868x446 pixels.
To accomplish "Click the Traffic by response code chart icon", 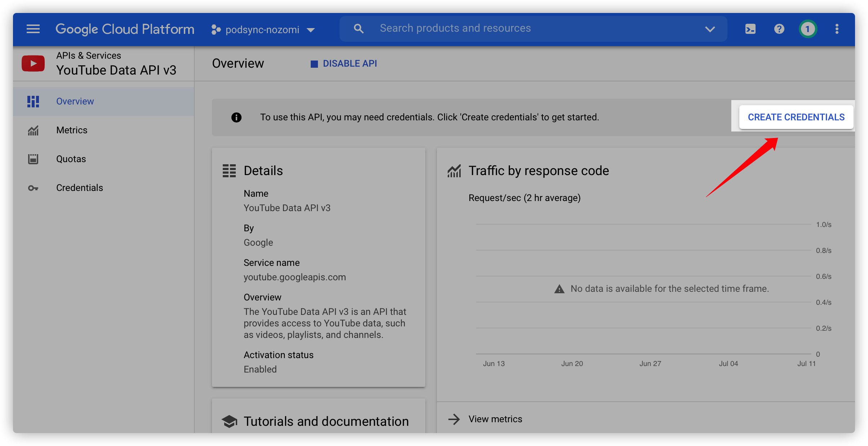I will coord(454,171).
